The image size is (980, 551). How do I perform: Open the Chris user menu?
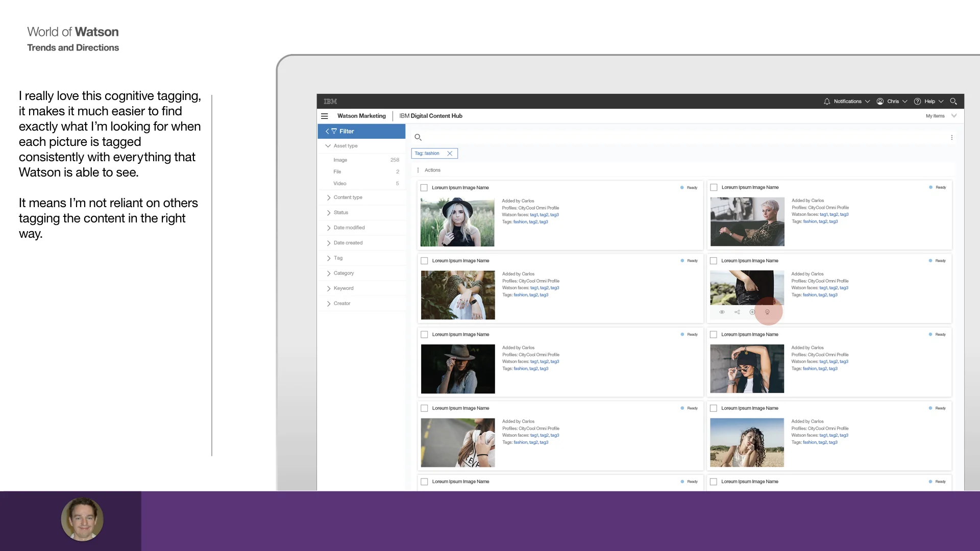(892, 102)
